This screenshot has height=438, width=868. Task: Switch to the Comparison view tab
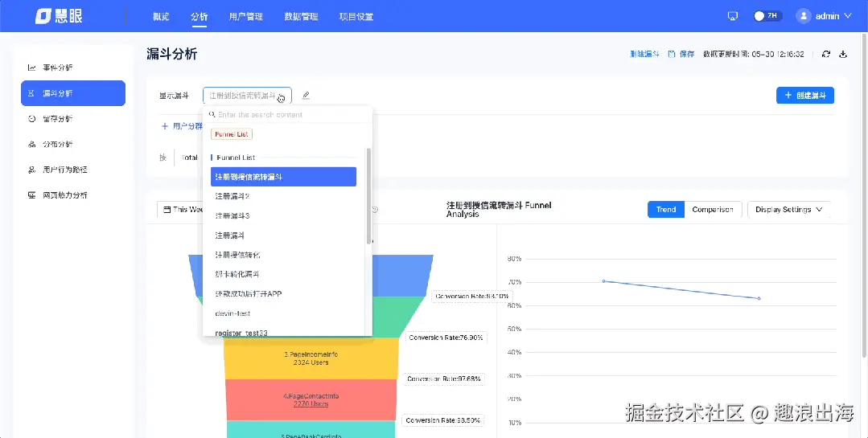tap(713, 210)
